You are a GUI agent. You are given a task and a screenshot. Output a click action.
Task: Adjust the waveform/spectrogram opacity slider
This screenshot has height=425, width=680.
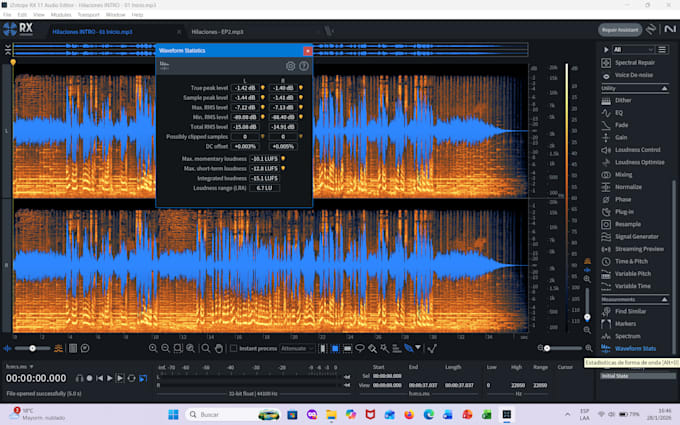pos(33,348)
